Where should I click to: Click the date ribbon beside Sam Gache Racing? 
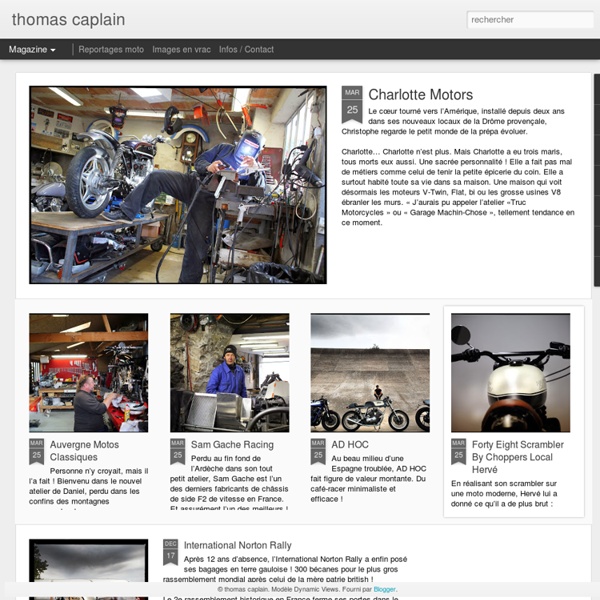(178, 451)
